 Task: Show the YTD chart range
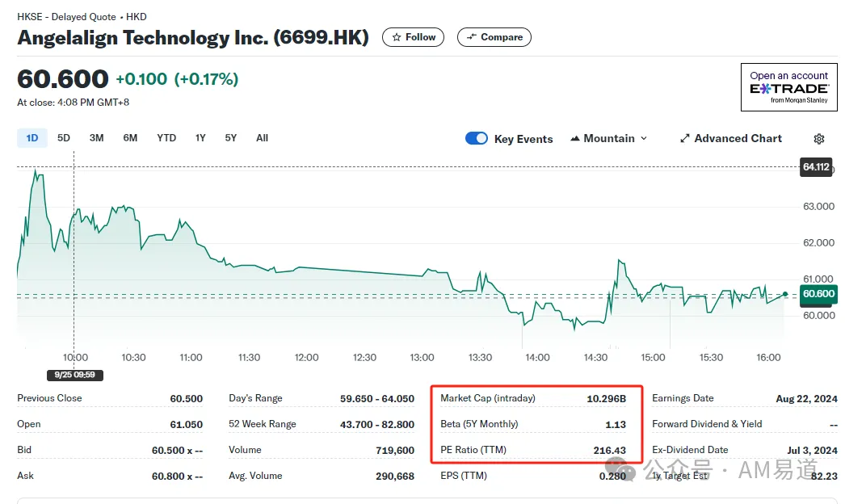tap(166, 138)
